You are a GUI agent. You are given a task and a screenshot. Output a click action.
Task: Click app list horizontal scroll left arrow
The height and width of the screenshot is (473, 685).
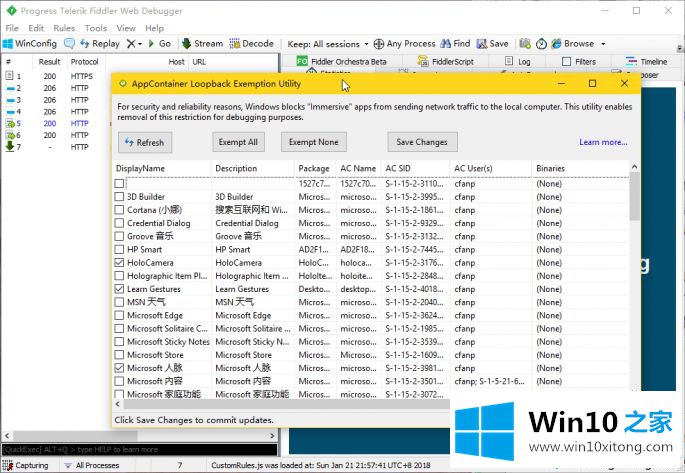pyautogui.click(x=118, y=404)
